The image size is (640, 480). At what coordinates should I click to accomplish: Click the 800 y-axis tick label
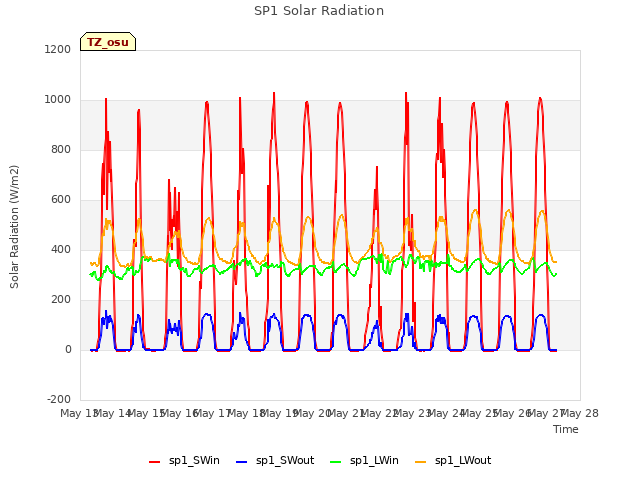(61, 150)
